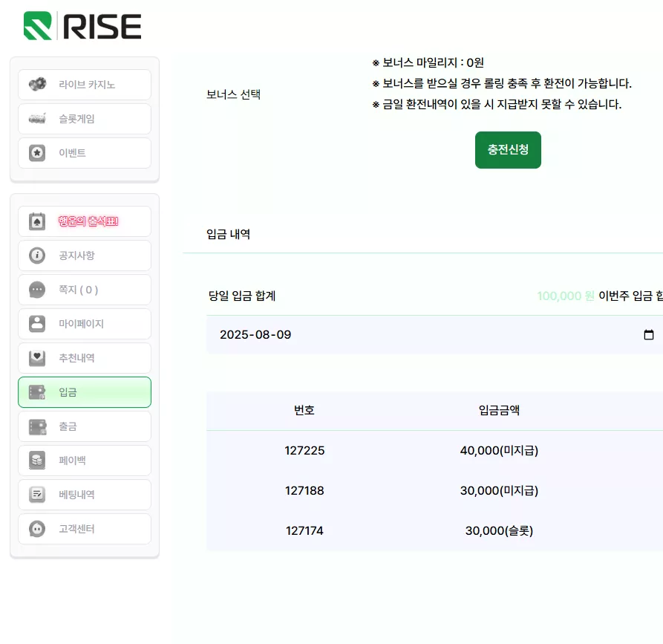Click the customer center face icon
This screenshot has height=644, width=663.
click(37, 528)
